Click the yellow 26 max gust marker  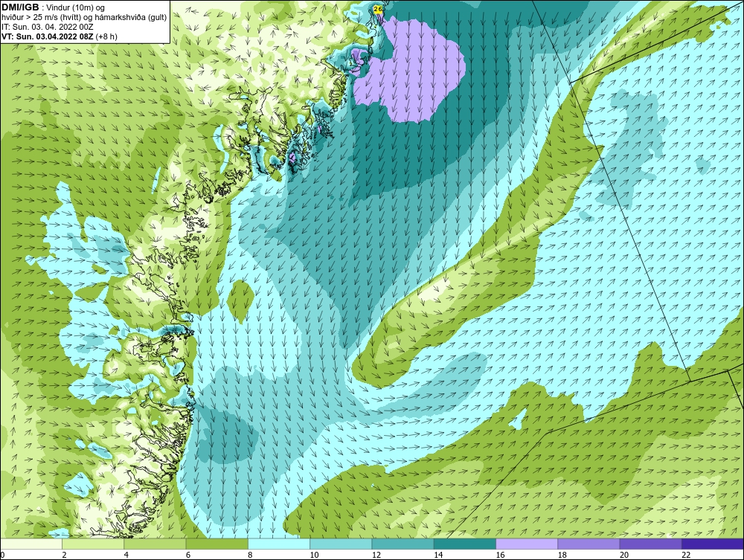(378, 9)
